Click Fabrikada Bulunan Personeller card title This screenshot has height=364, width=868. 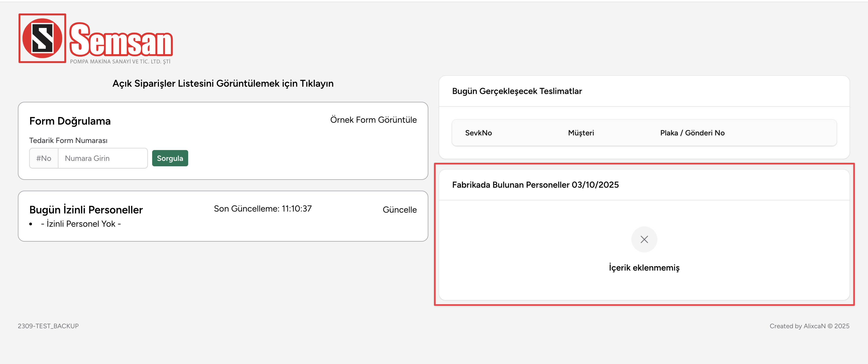pos(535,185)
